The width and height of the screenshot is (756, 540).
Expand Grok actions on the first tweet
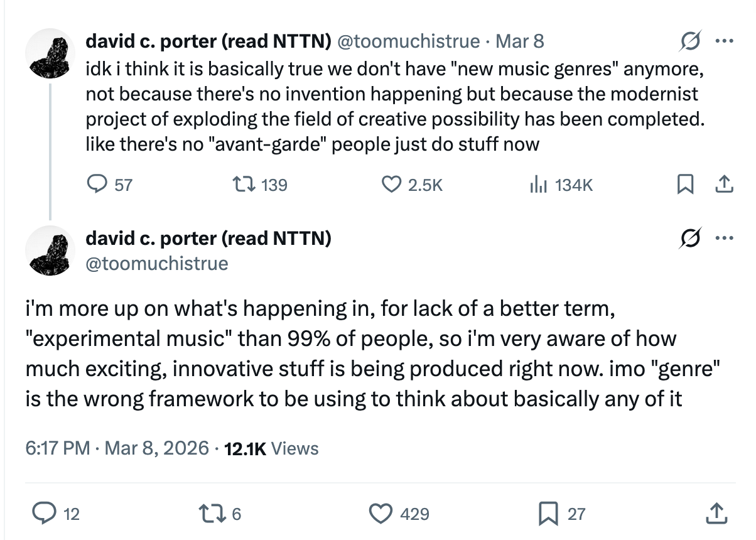click(x=689, y=40)
